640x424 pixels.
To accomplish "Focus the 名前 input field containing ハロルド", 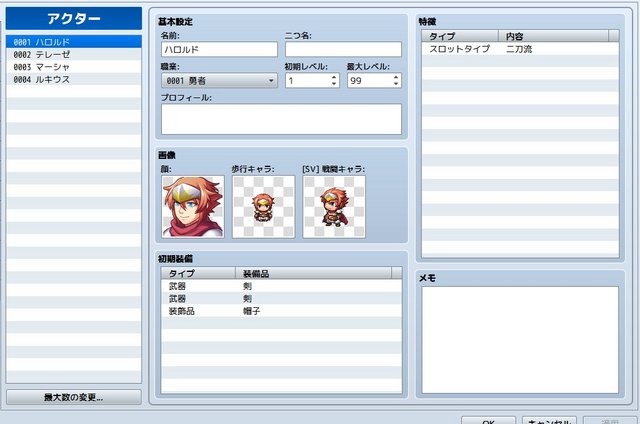I will [219, 49].
